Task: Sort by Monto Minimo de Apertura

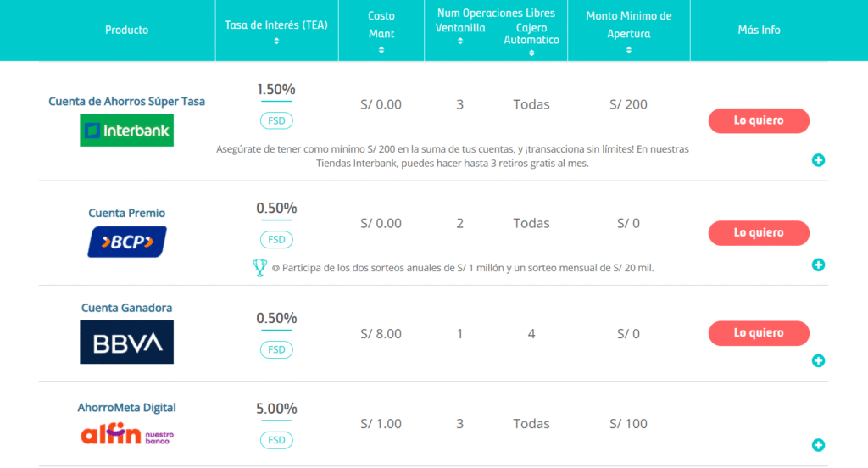Action: tap(629, 50)
